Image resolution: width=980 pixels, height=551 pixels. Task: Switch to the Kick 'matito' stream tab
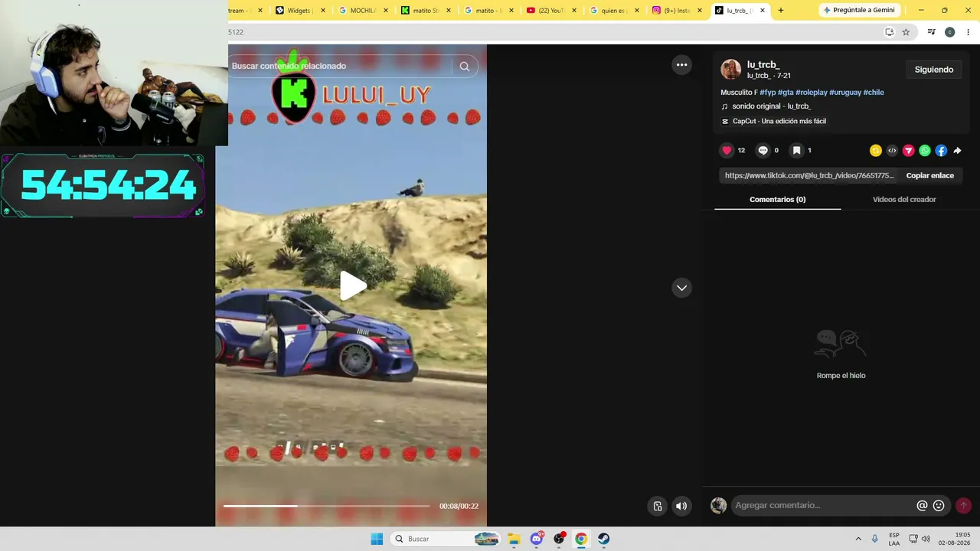coord(425,11)
